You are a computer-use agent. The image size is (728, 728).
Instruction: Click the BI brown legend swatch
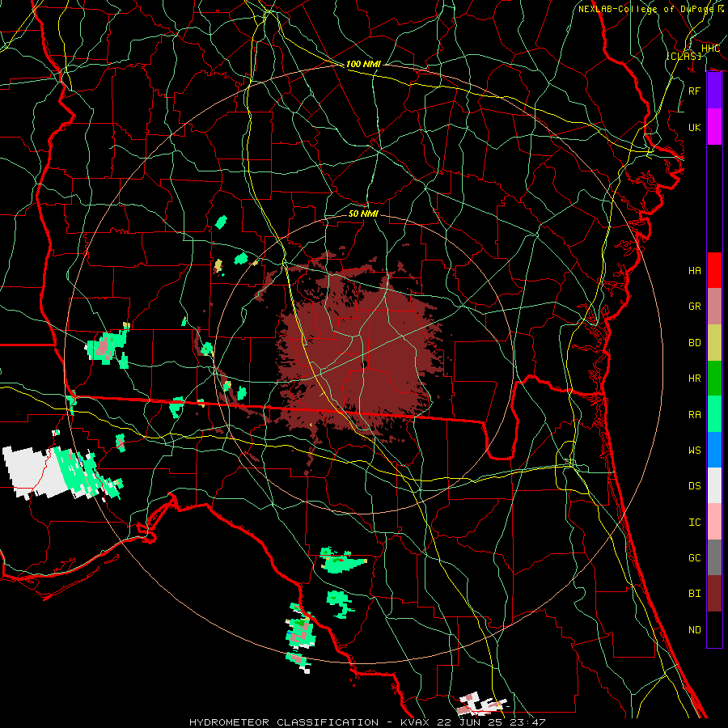(714, 594)
